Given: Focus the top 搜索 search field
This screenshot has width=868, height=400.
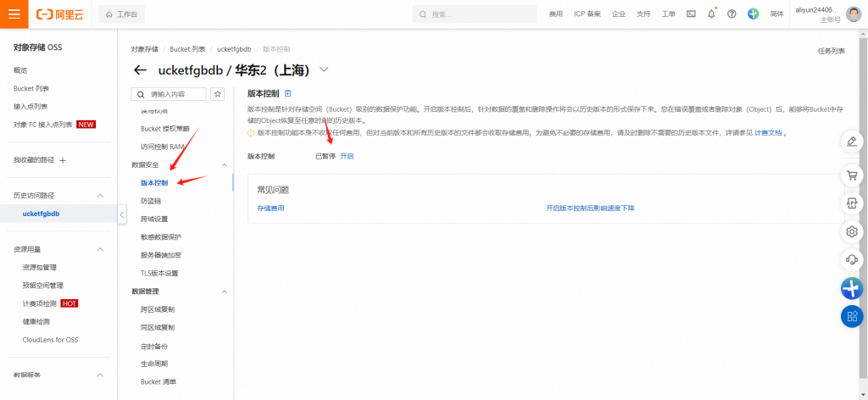Looking at the screenshot, I should [474, 14].
